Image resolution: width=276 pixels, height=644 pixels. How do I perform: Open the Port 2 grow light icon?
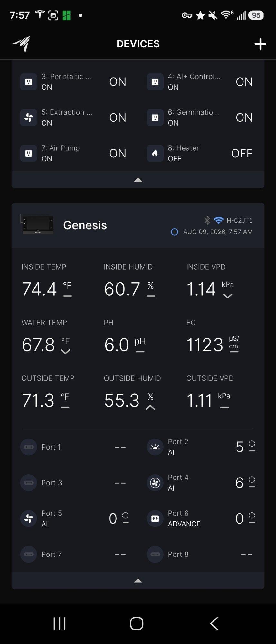click(x=155, y=447)
